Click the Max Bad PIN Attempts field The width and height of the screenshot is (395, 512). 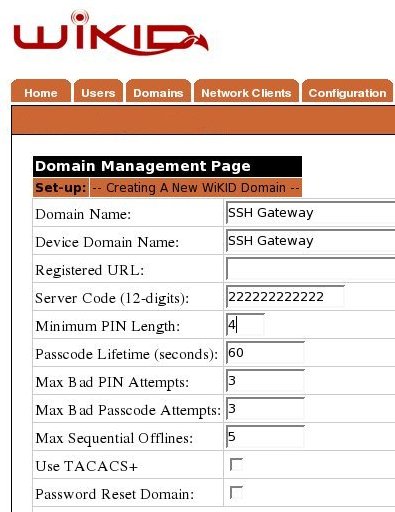click(265, 381)
